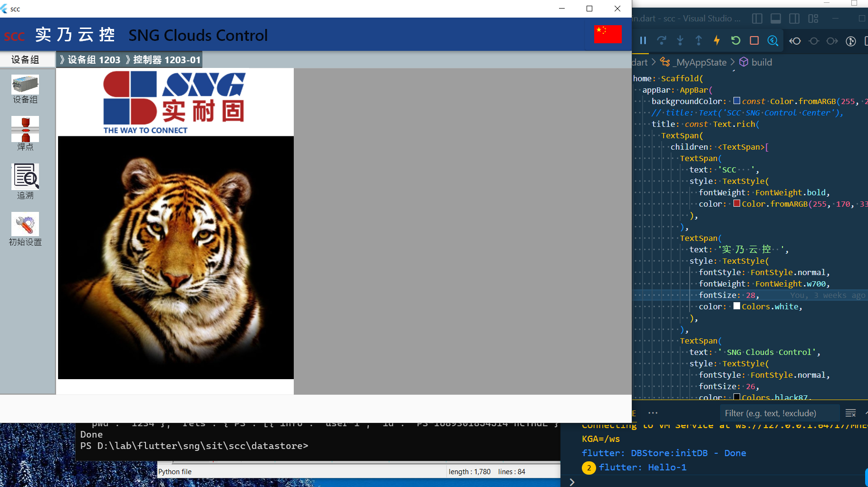Screen dimensions: 868x487
Task: Toggle VS Code secondary side bar layout
Action: coord(794,19)
